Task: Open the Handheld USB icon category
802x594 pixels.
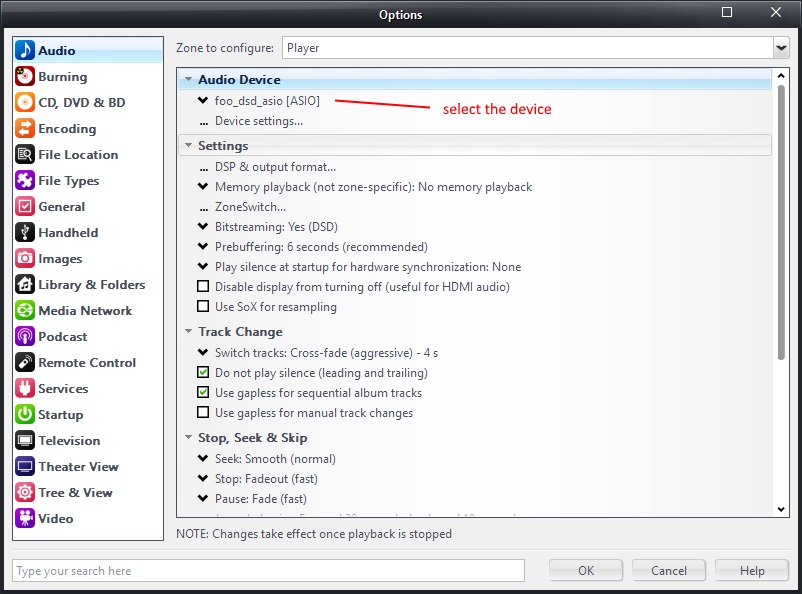Action: pyautogui.click(x=25, y=233)
